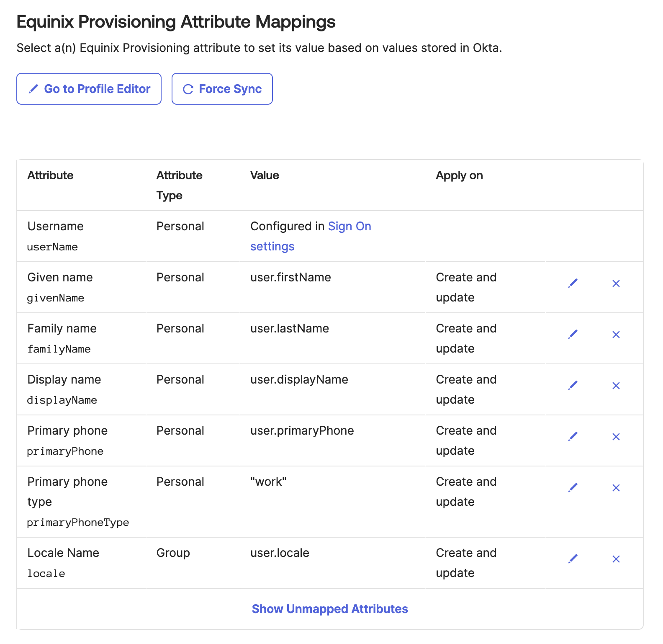Select the user.firstName value
Viewport: 663px width, 644px height.
coord(290,277)
